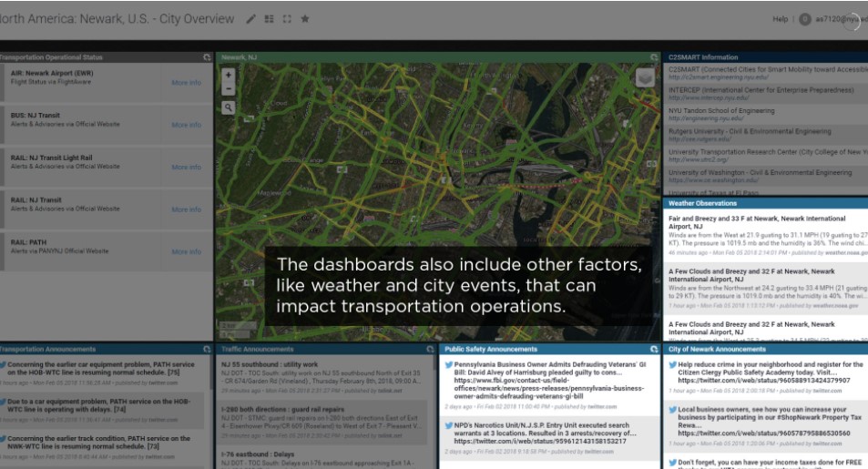Refresh the Transportation Operational Status panel
The image size is (868, 469).
207,57
